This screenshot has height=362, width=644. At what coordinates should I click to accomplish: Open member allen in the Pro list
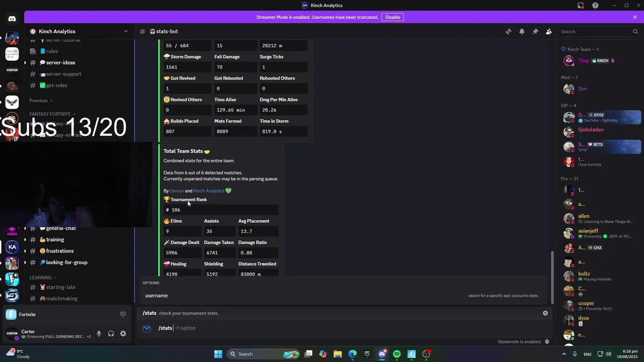pos(600,219)
